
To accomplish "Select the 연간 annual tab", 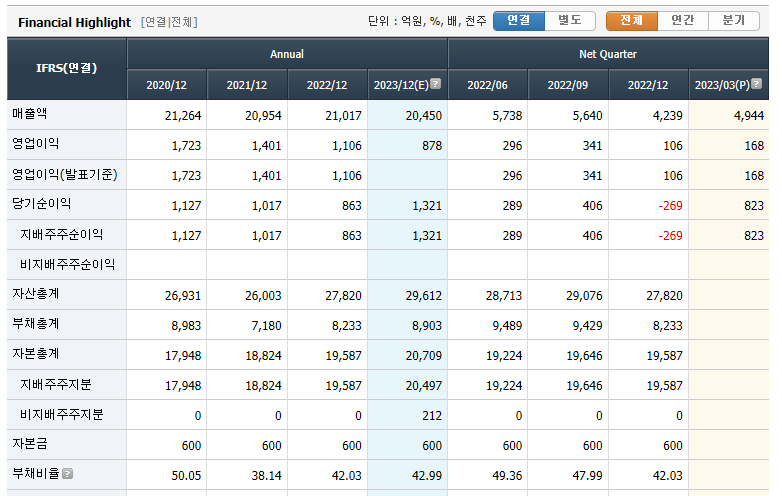I will click(x=683, y=21).
